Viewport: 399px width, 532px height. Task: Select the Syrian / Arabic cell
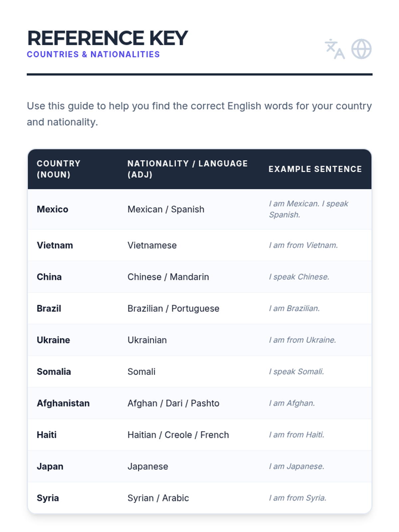[158, 498]
